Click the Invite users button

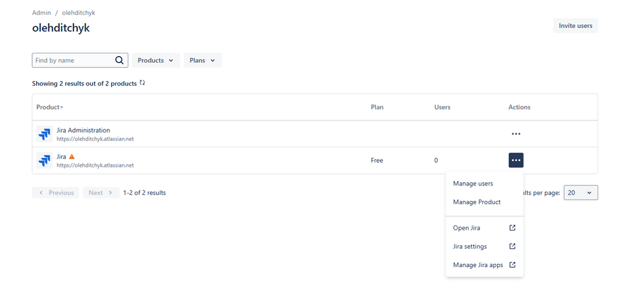tap(575, 26)
